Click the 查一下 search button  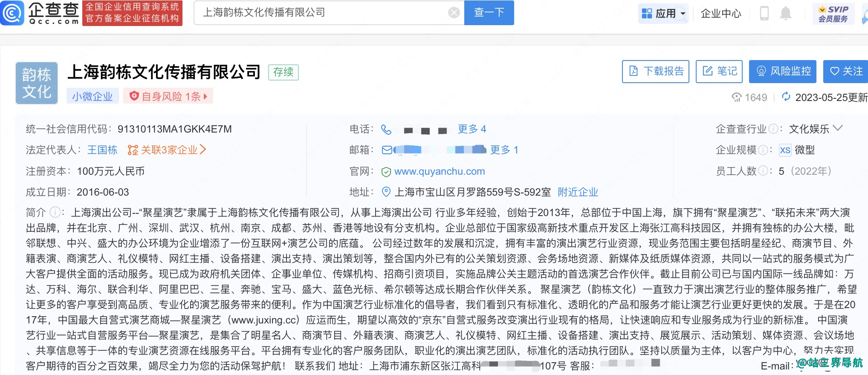point(489,13)
